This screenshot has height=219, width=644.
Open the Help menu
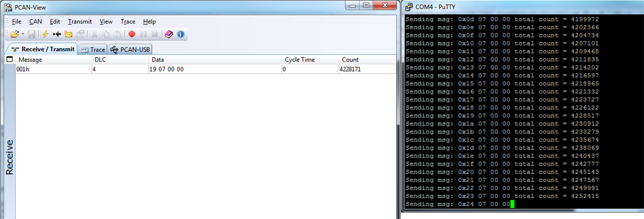150,21
